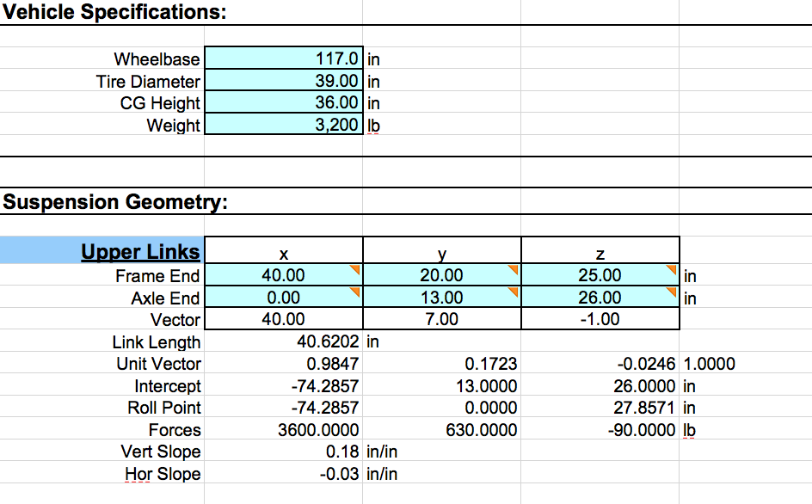
Task: Select the Tire Diameter value 39.00
Action: [x=284, y=80]
